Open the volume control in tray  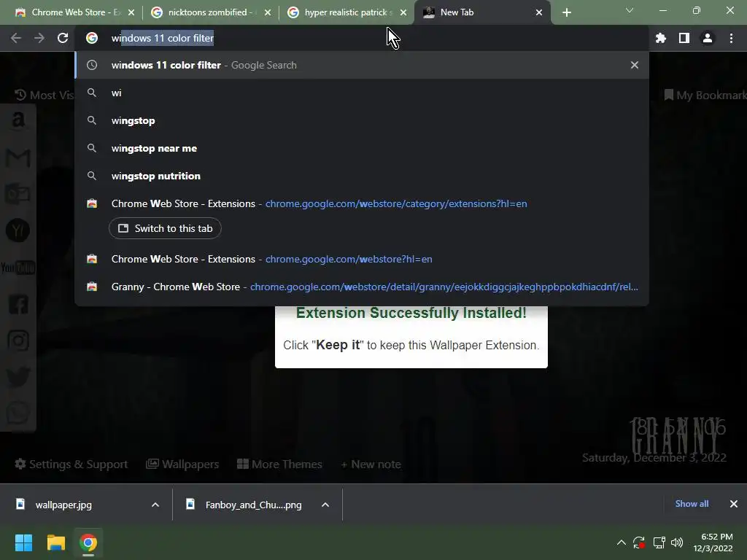click(x=677, y=542)
